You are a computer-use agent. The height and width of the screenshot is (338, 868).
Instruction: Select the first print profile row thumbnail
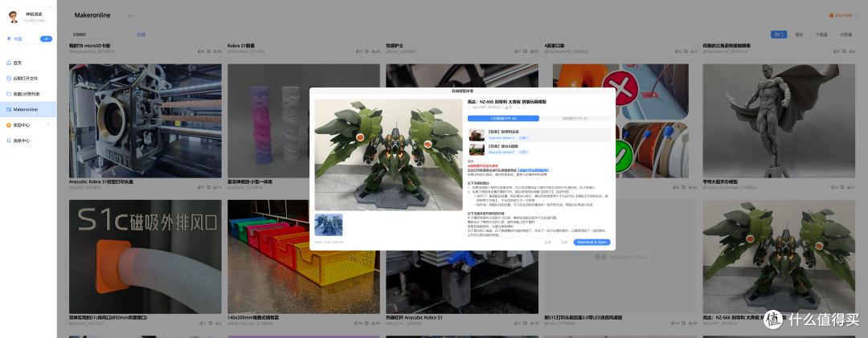[477, 135]
